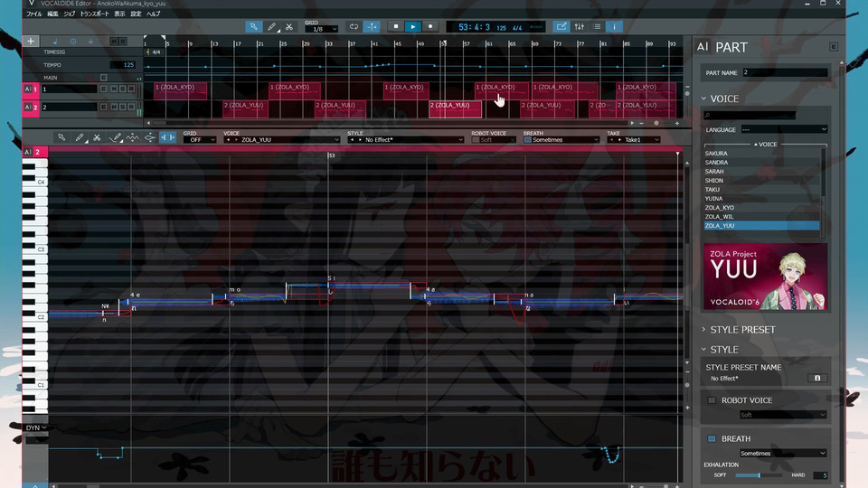The image size is (868, 488).
Task: Click the clock icon in track header
Action: point(73,42)
